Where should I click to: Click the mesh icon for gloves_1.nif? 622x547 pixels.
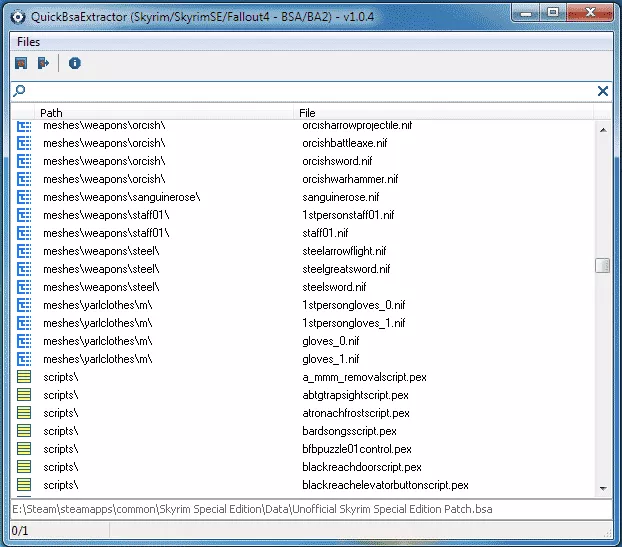[24, 359]
